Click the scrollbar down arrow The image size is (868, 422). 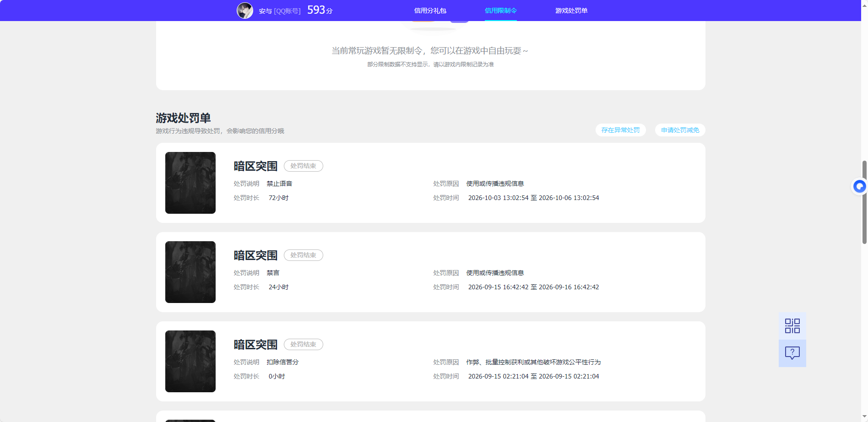864,417
